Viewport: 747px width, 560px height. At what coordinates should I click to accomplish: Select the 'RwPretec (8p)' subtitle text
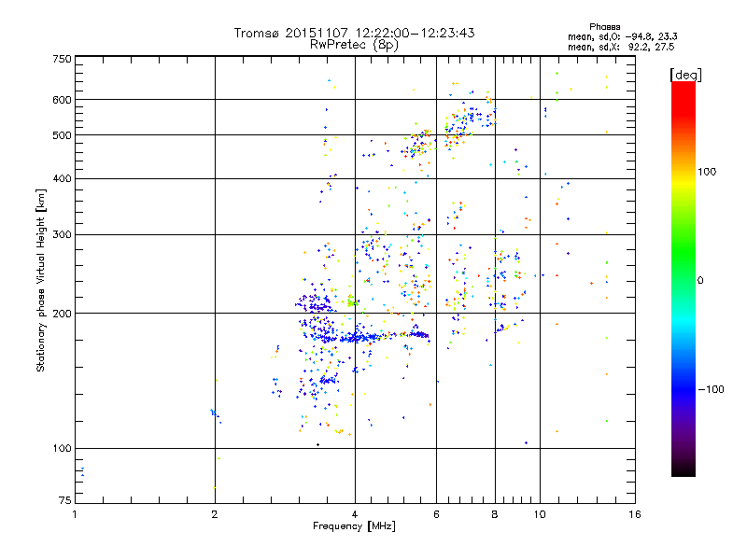pyautogui.click(x=354, y=45)
